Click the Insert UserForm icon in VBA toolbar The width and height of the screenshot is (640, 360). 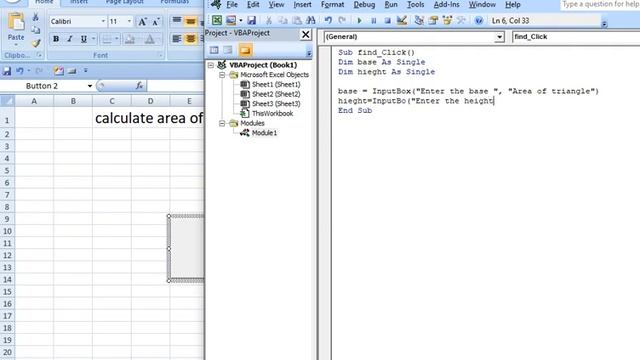231,20
